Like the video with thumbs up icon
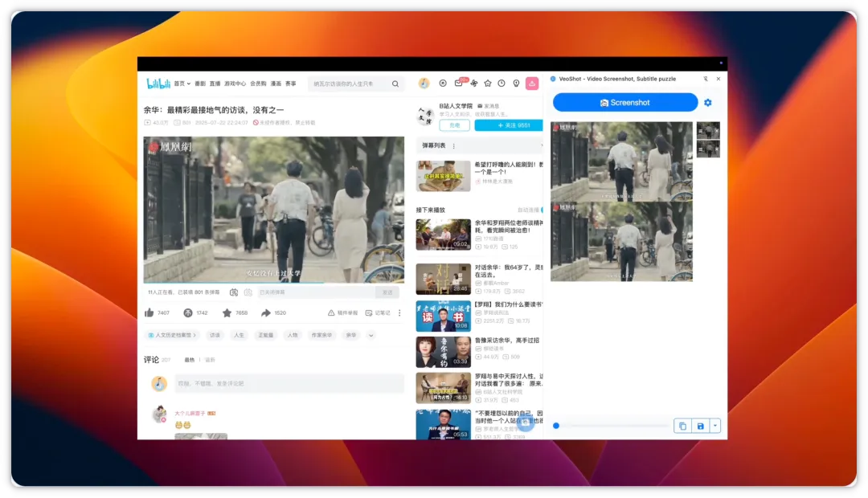 [x=149, y=313]
